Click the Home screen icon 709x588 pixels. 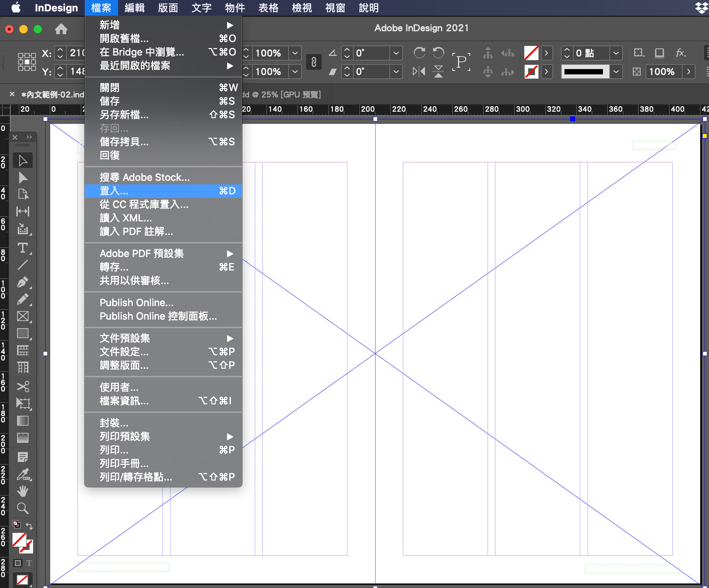61,29
